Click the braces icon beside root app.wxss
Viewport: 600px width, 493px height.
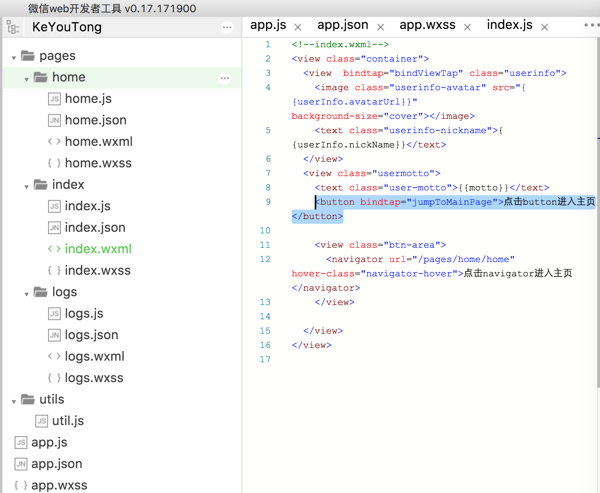pyautogui.click(x=21, y=485)
